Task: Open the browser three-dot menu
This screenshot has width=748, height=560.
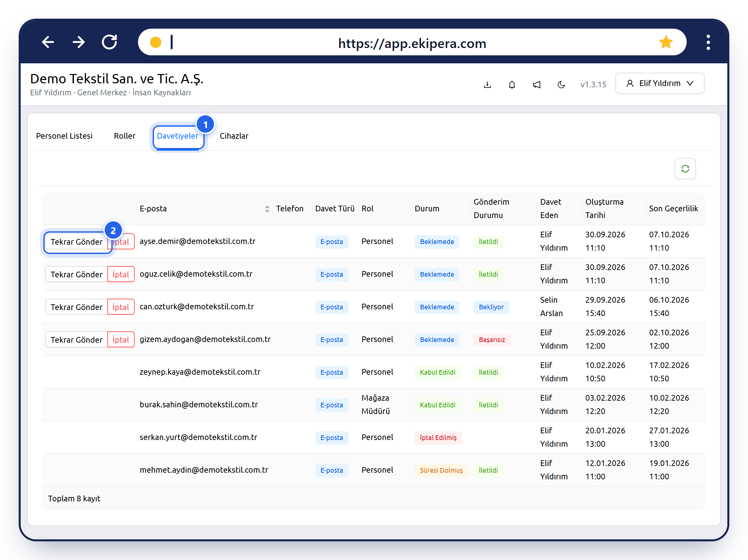Action: pyautogui.click(x=708, y=42)
